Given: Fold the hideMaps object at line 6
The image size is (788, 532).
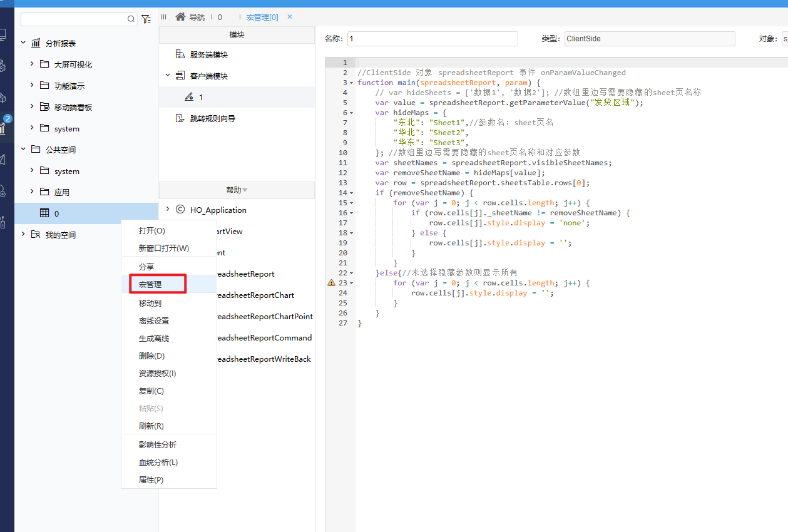Looking at the screenshot, I should (x=351, y=113).
